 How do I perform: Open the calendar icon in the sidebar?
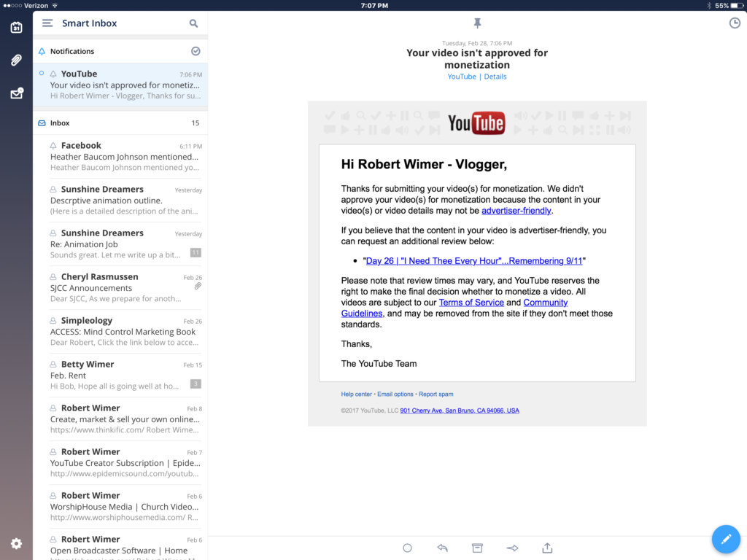16,27
